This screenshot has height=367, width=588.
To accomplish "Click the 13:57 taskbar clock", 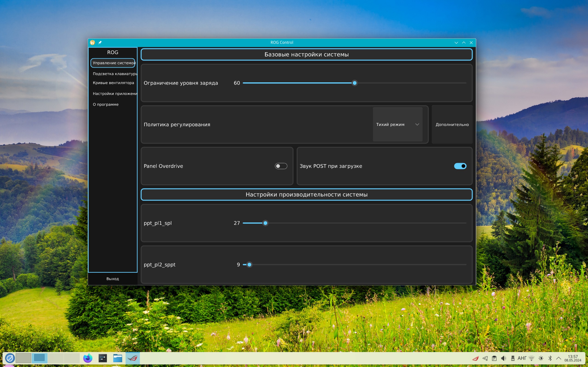I will [x=573, y=358].
